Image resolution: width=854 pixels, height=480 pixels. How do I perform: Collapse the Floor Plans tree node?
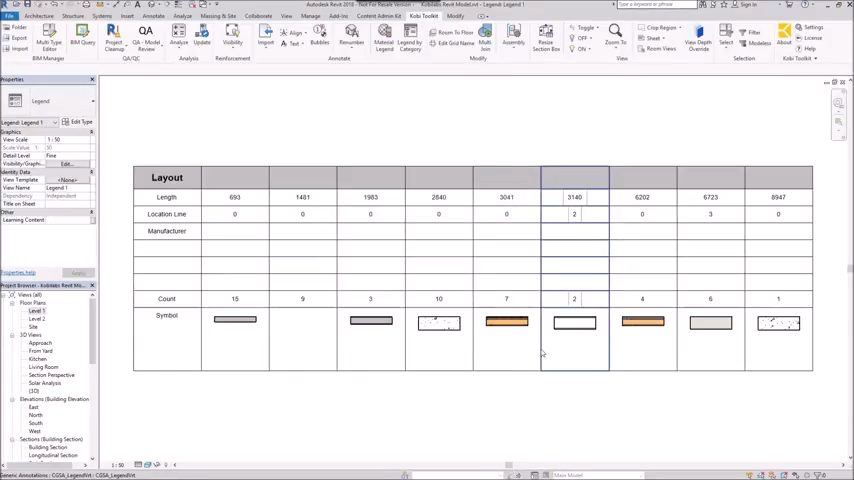pos(12,303)
